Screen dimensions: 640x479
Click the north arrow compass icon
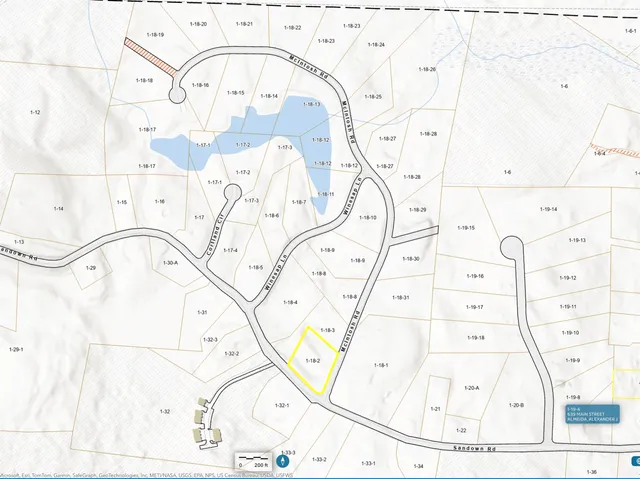point(282,462)
